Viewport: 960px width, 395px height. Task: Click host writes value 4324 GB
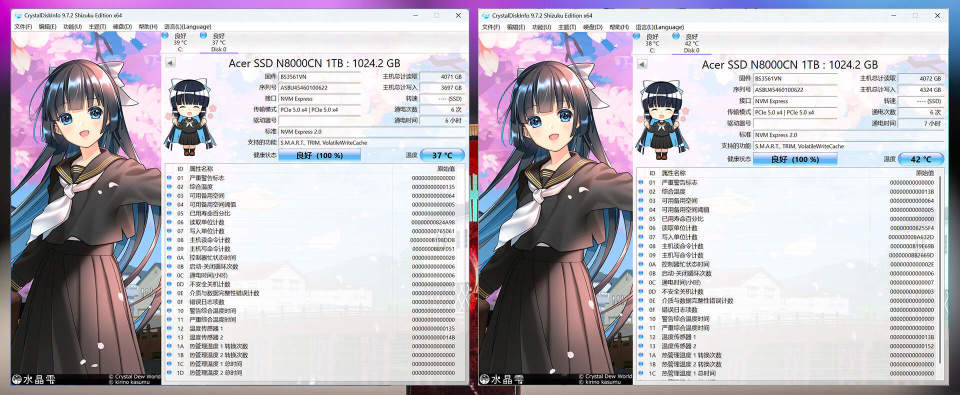coord(921,89)
